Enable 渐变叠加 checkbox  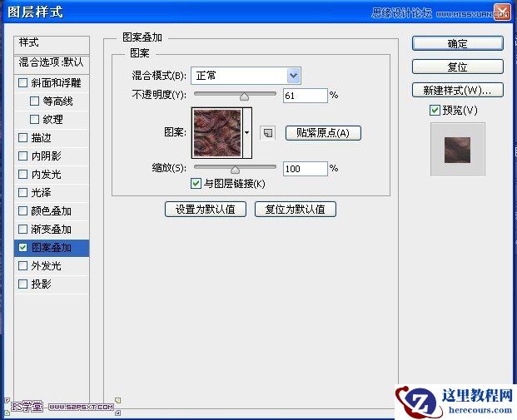click(x=22, y=229)
